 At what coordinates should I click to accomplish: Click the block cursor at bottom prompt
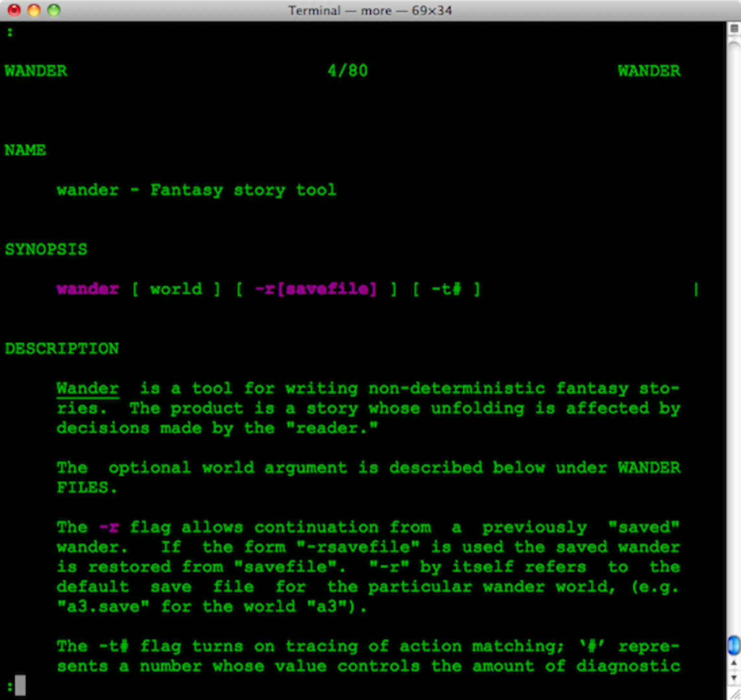coord(20,685)
